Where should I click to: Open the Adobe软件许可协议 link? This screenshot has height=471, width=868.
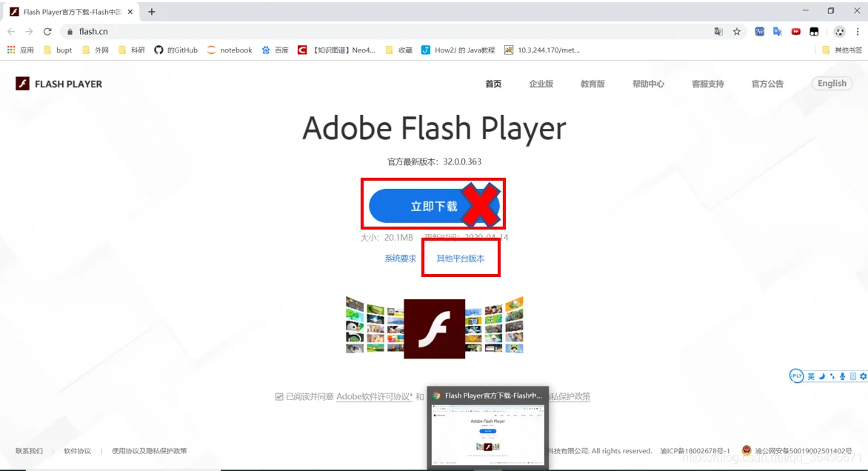[x=374, y=396]
